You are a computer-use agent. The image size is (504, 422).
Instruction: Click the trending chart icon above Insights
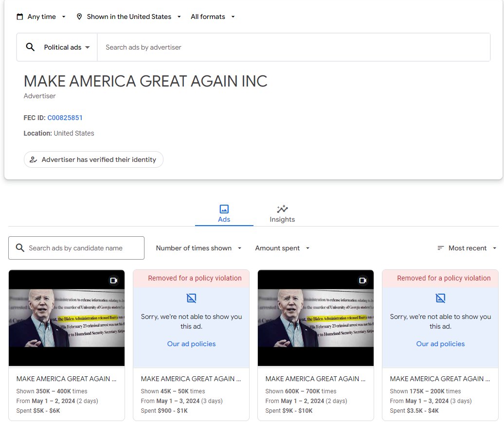coord(282,209)
